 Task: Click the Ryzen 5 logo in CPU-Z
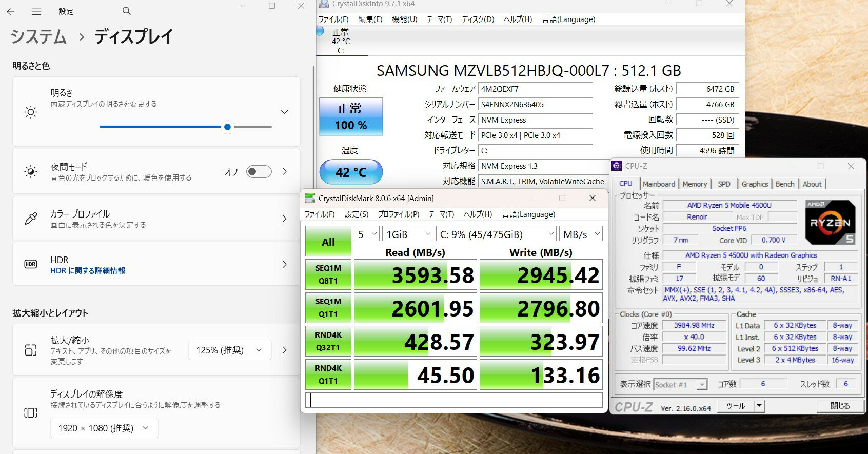(830, 222)
